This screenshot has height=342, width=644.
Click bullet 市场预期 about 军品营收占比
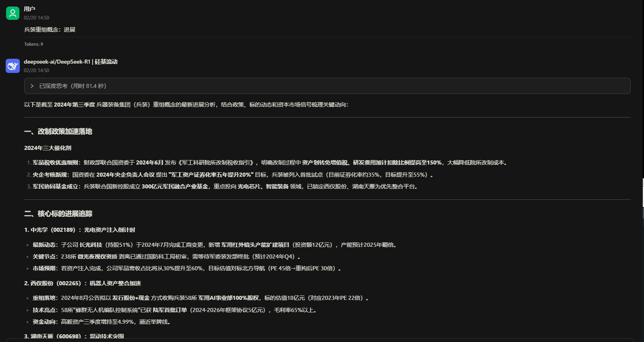pyautogui.click(x=187, y=268)
